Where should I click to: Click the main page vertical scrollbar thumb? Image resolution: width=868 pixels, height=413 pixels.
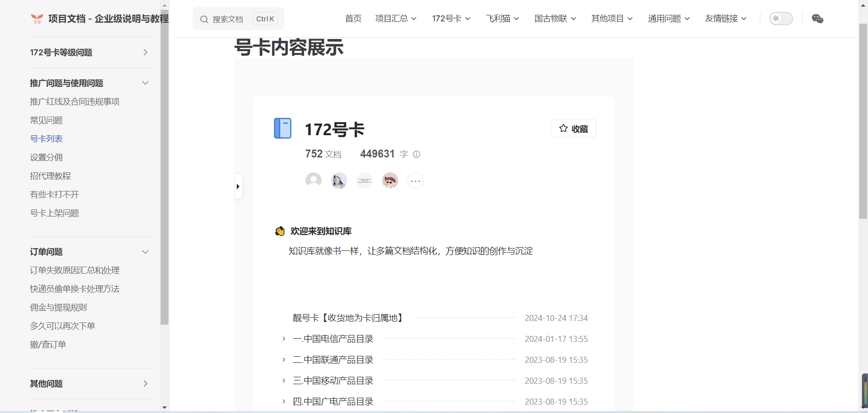click(863, 121)
